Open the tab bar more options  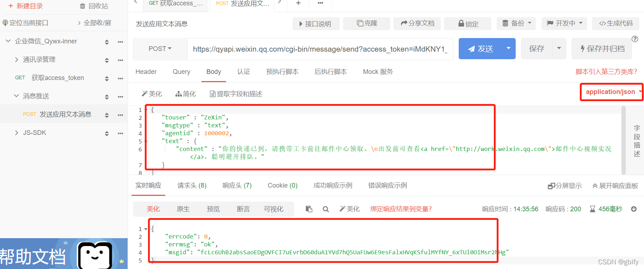(x=320, y=3)
